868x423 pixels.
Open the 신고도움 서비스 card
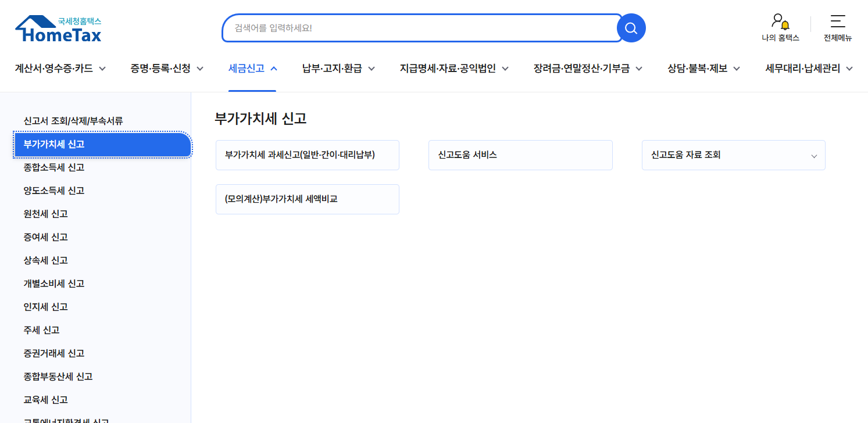pos(520,155)
